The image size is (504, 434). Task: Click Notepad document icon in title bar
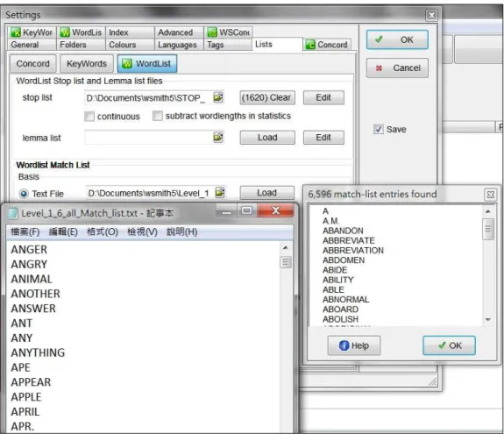click(13, 213)
